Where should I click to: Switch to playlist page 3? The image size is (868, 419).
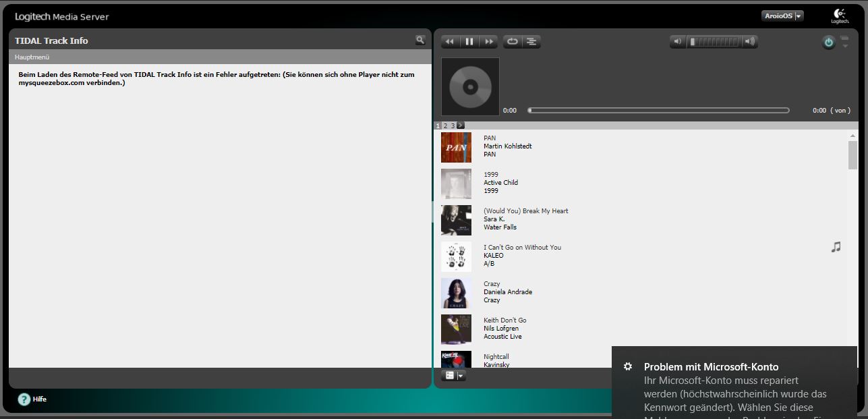pyautogui.click(x=453, y=125)
